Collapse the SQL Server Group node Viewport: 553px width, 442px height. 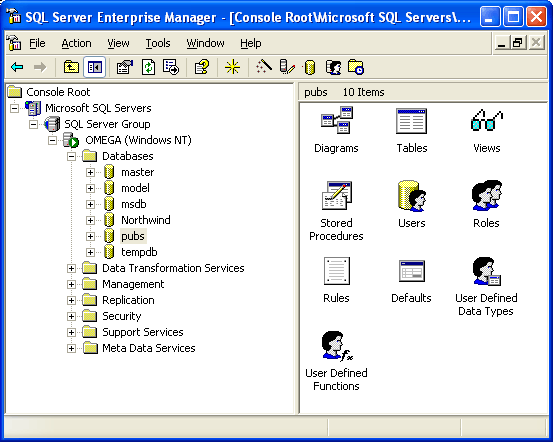(34, 124)
